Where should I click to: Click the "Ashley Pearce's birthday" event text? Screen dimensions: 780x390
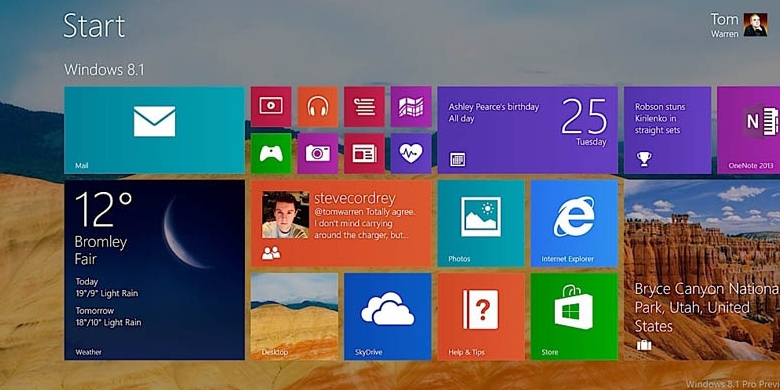493,107
